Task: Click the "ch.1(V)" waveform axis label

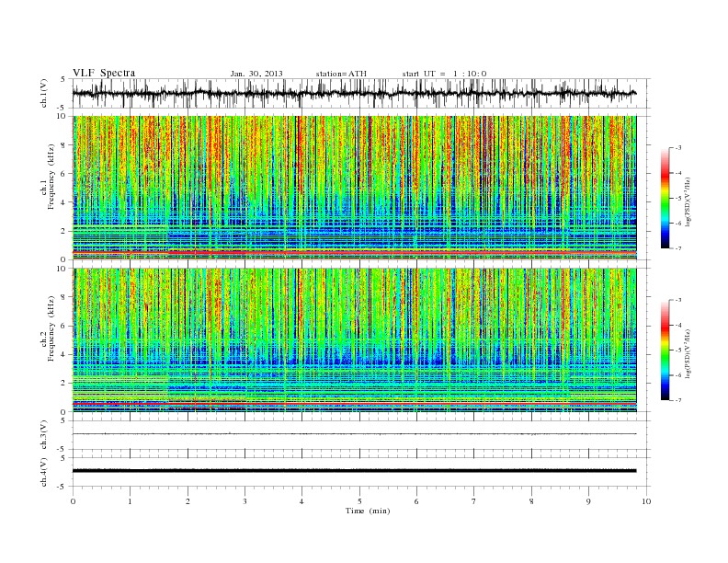Action: point(44,93)
